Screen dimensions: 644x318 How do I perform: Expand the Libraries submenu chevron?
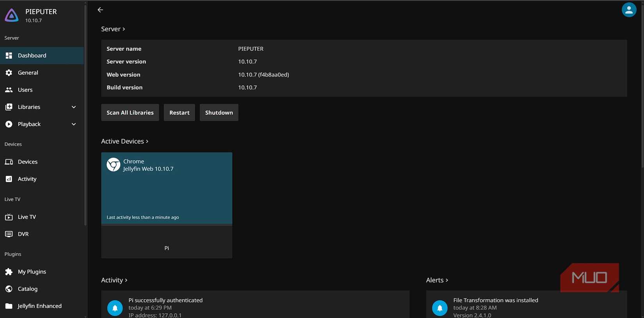tap(74, 107)
